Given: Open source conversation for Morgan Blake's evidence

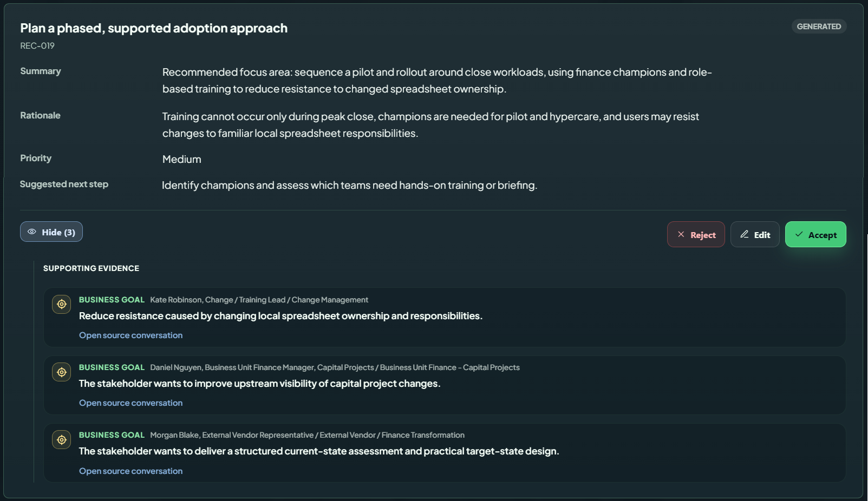Looking at the screenshot, I should (x=130, y=471).
